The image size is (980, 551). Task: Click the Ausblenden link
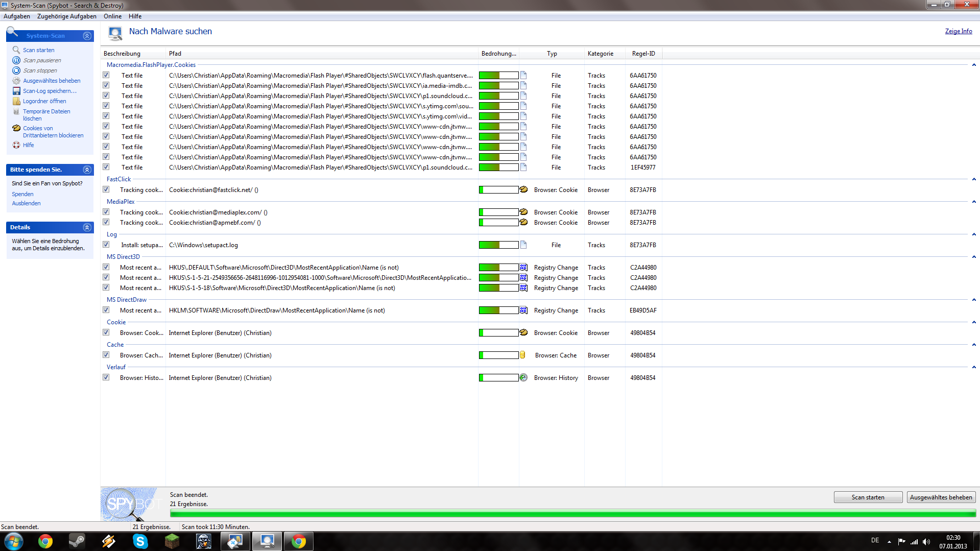coord(26,203)
